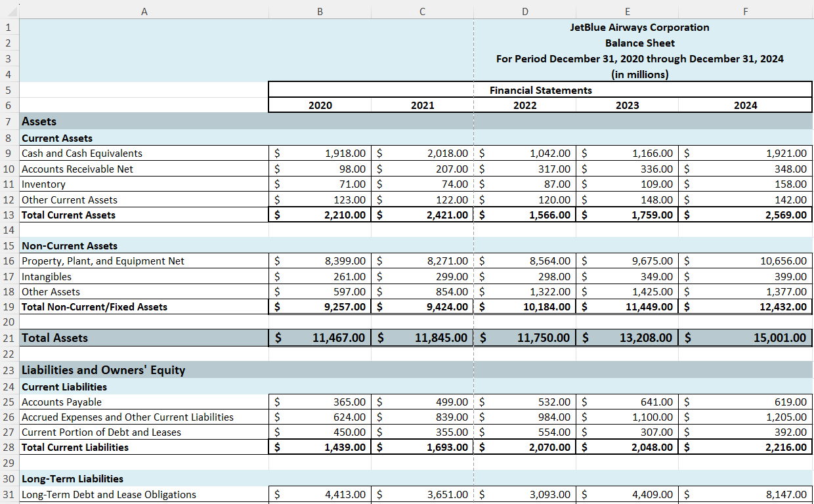Select column header B

[x=320, y=10]
